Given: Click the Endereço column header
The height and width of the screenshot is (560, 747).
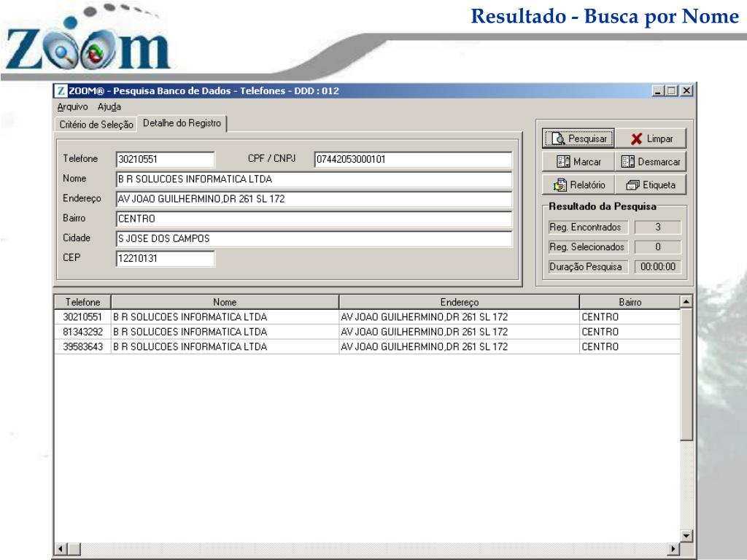Looking at the screenshot, I should 460,302.
